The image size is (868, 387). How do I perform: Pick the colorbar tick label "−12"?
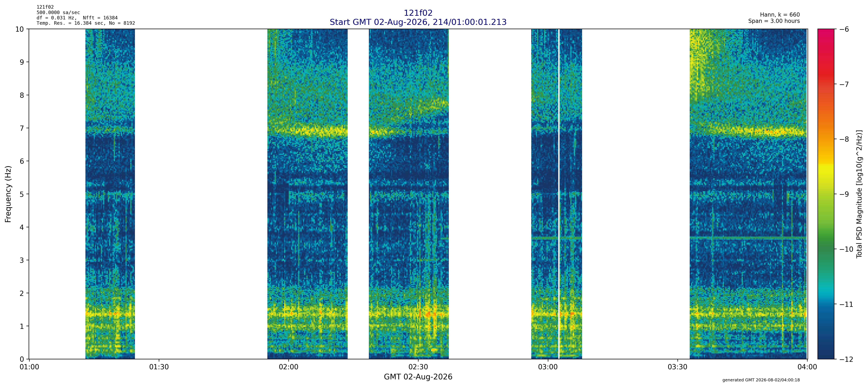pos(846,359)
